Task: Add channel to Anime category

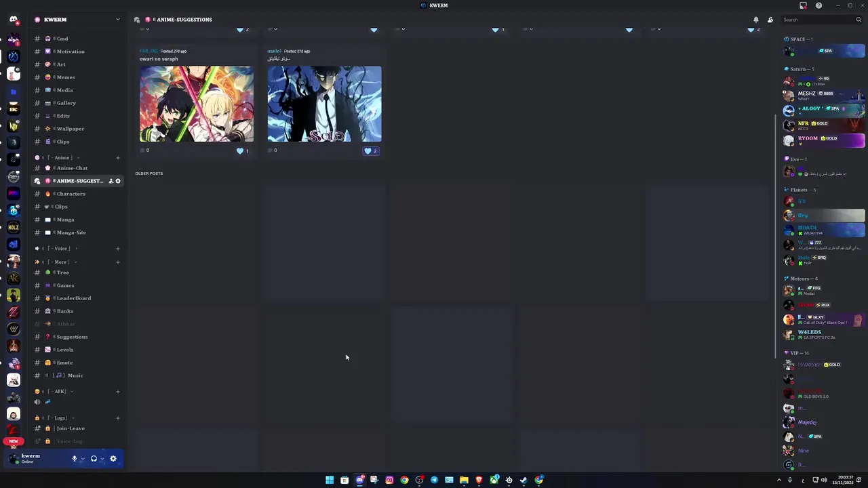Action: [x=118, y=158]
